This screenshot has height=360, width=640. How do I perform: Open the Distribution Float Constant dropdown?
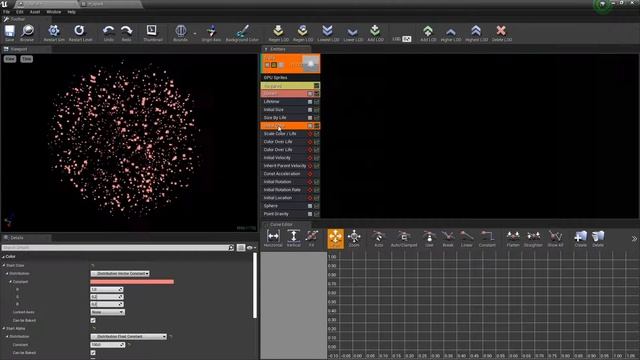click(129, 337)
